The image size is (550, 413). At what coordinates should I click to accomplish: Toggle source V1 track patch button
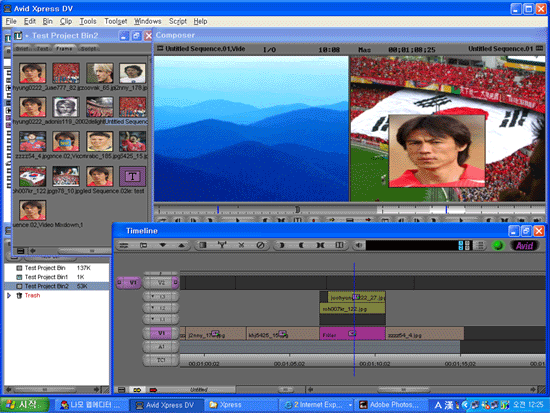click(129, 282)
